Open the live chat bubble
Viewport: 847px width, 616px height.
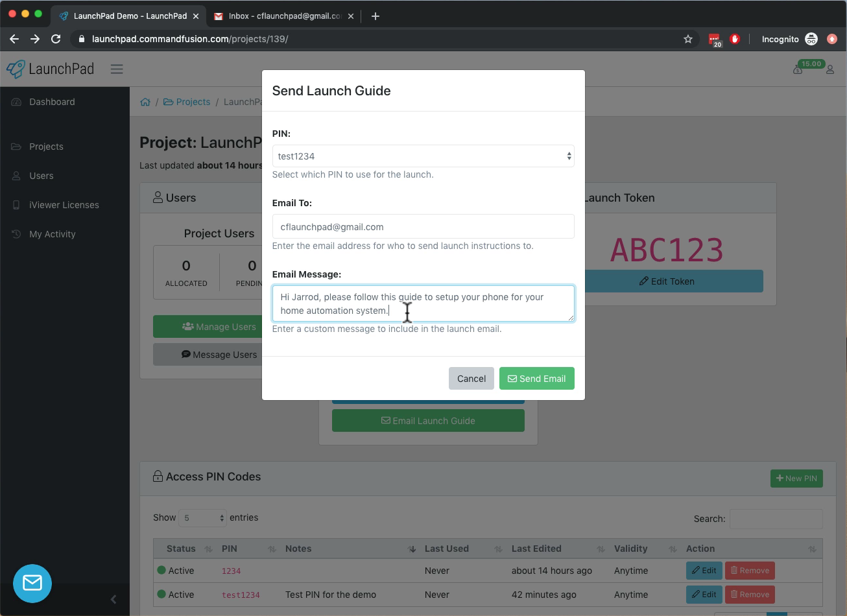coord(32,583)
